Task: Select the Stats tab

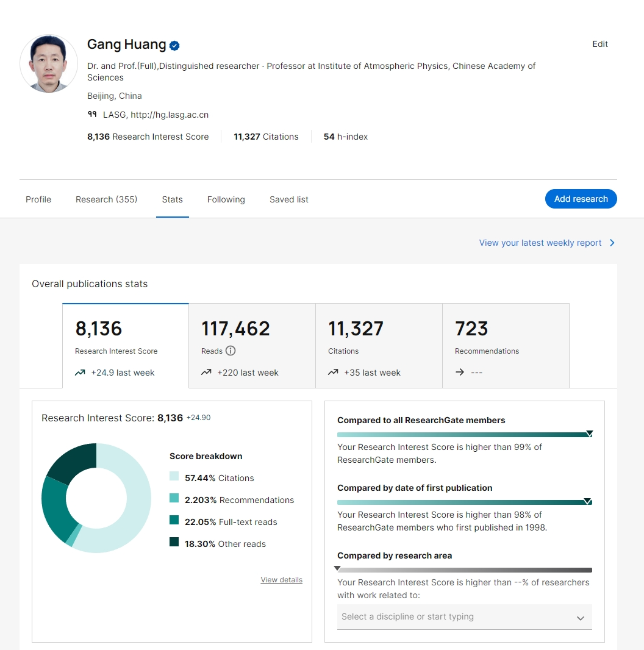Action: point(172,199)
